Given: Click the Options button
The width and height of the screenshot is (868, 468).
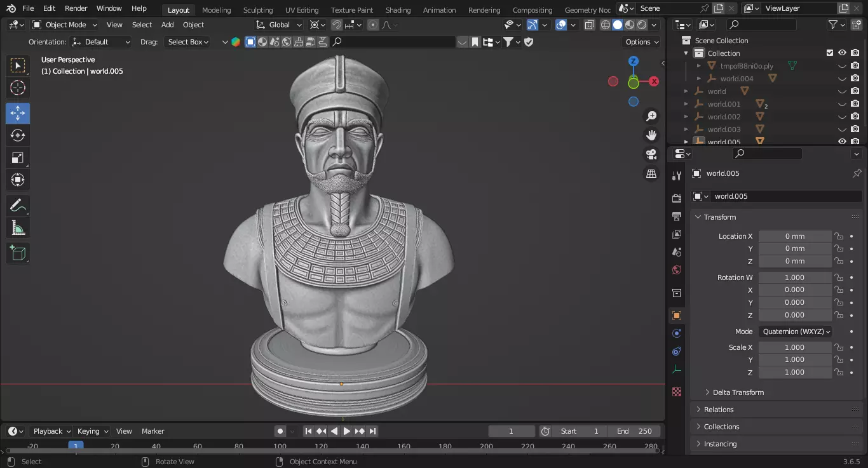Looking at the screenshot, I should 642,42.
